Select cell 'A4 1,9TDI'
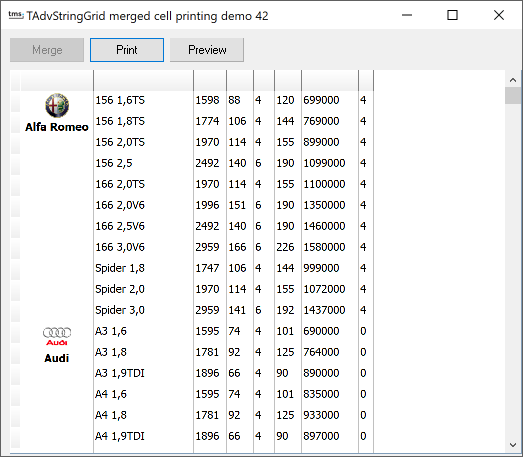The image size is (523, 457). [120, 436]
